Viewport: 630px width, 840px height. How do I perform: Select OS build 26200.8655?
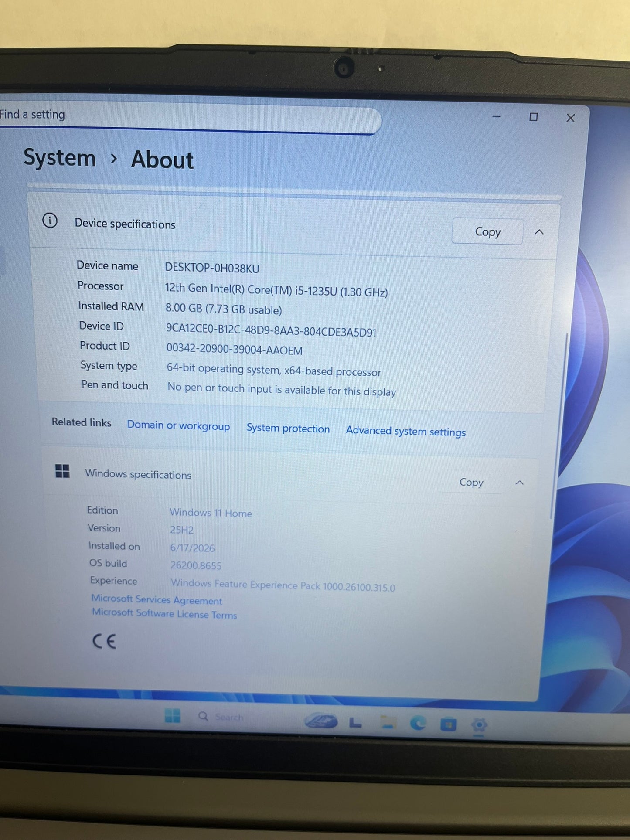tap(196, 565)
